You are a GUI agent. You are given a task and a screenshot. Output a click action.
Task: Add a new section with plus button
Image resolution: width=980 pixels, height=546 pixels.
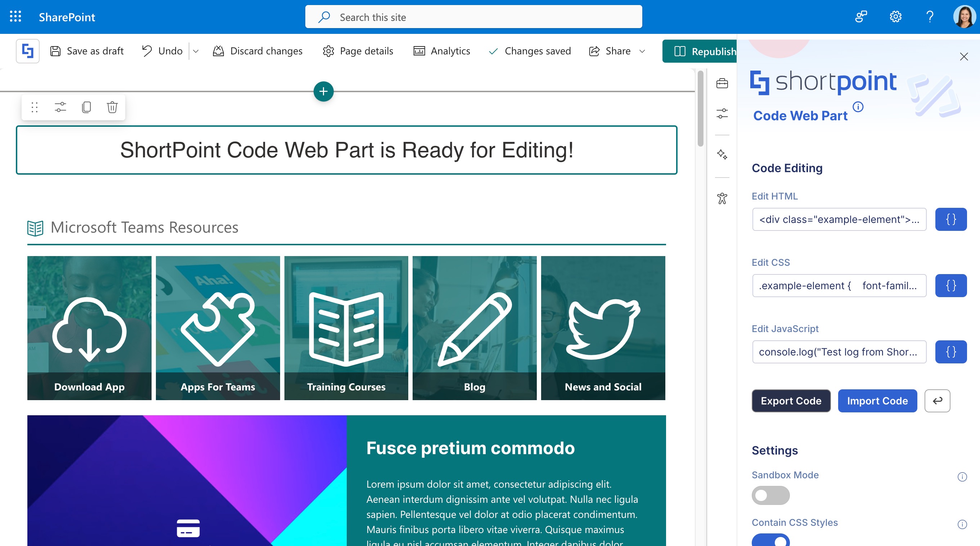click(x=323, y=91)
